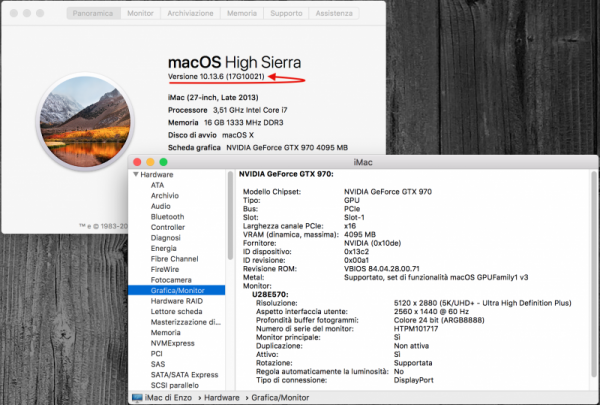Select ATA in the hardware sidebar
This screenshot has height=405, width=600.
[157, 185]
